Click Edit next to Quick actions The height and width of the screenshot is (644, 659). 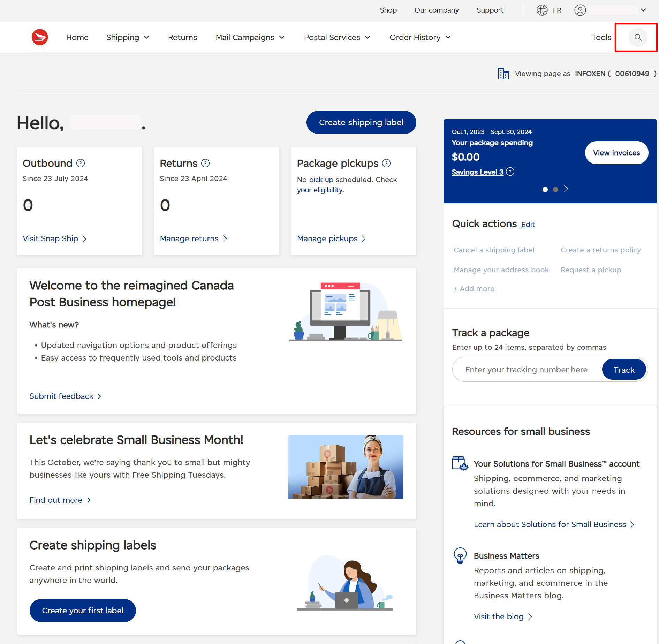(528, 225)
